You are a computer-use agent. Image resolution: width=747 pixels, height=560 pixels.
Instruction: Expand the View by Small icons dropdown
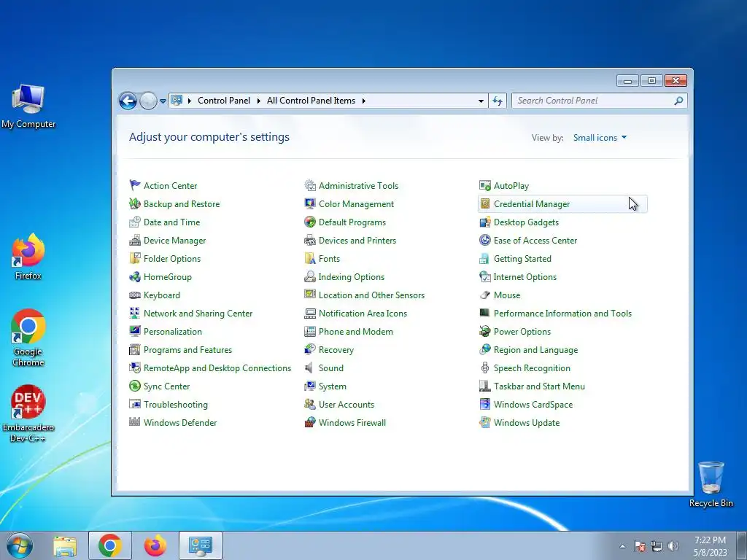pyautogui.click(x=600, y=138)
